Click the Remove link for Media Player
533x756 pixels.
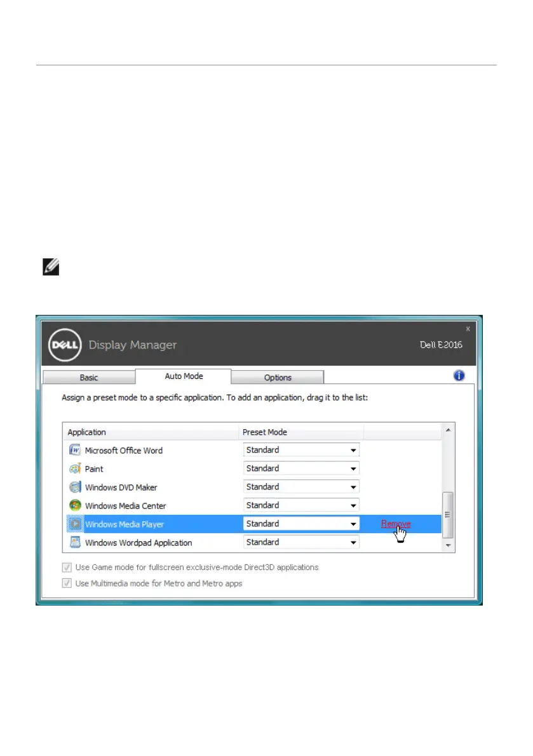[x=396, y=524]
